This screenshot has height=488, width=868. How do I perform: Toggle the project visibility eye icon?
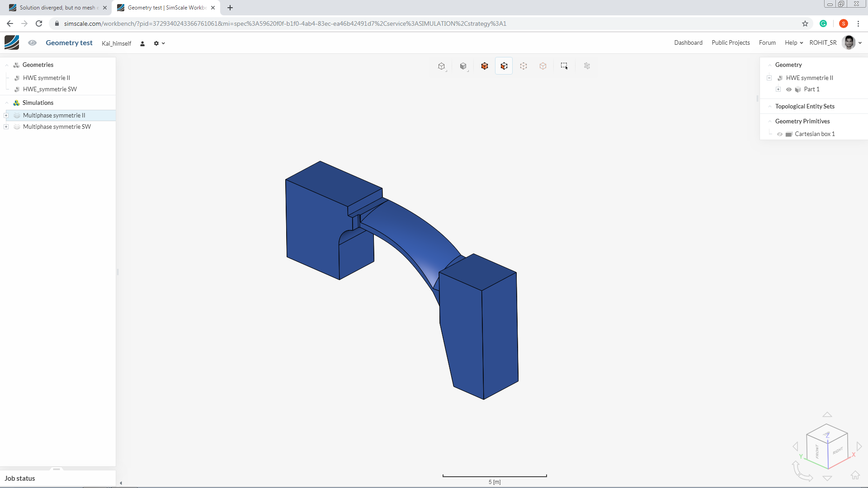tap(32, 42)
